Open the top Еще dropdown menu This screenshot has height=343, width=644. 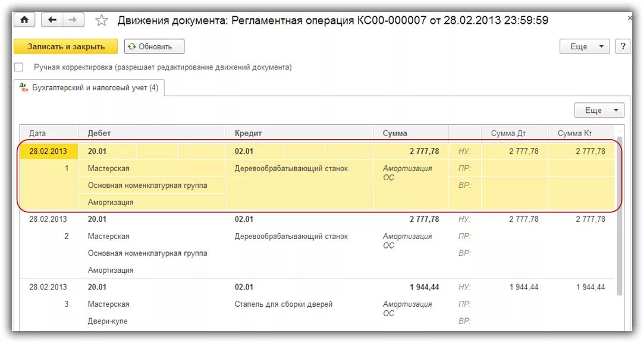(x=585, y=46)
